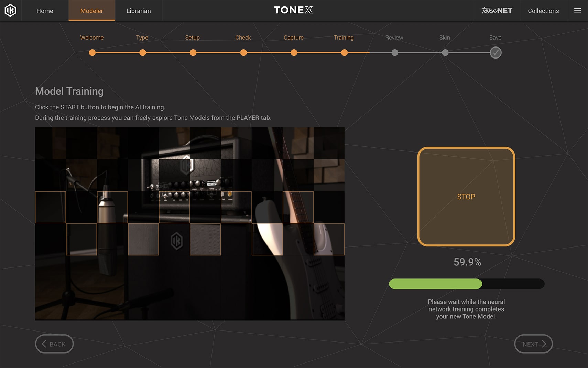Click the Save step checkmark icon

point(496,53)
